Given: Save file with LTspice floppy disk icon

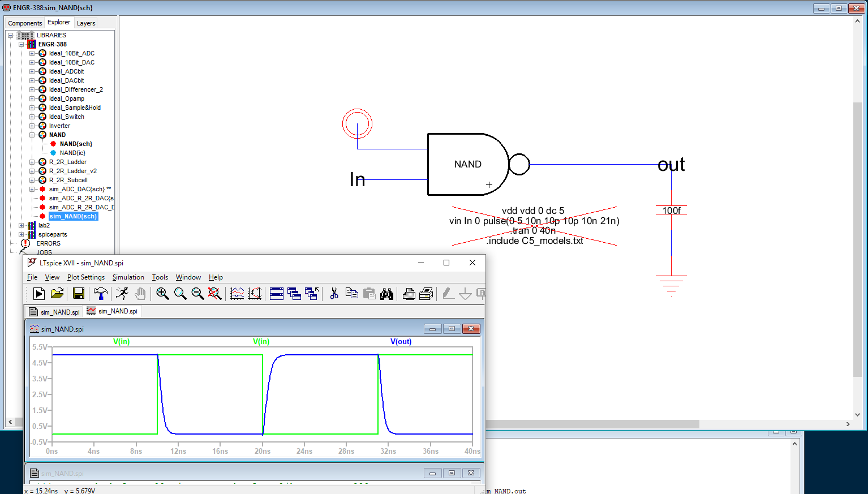Looking at the screenshot, I should point(79,293).
